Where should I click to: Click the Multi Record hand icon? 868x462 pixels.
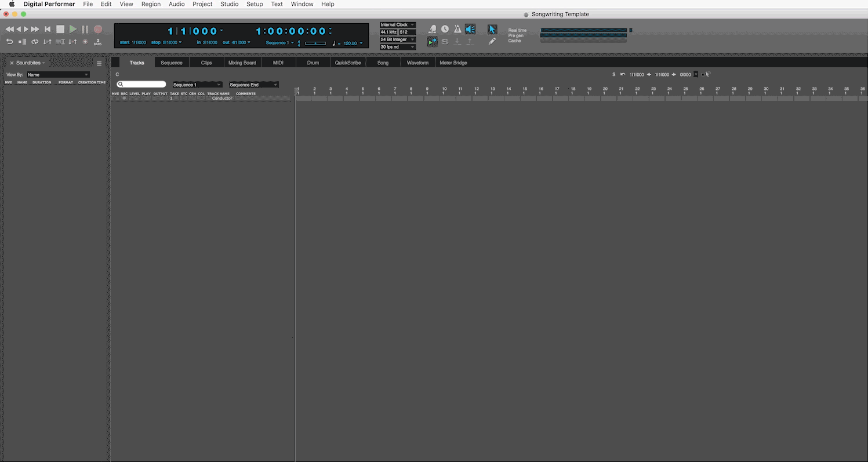point(433,29)
